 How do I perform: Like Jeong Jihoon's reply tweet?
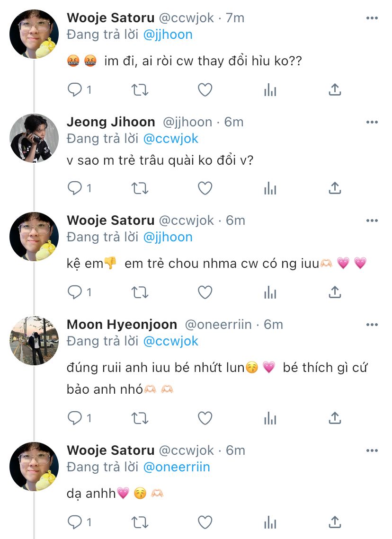coord(205,188)
